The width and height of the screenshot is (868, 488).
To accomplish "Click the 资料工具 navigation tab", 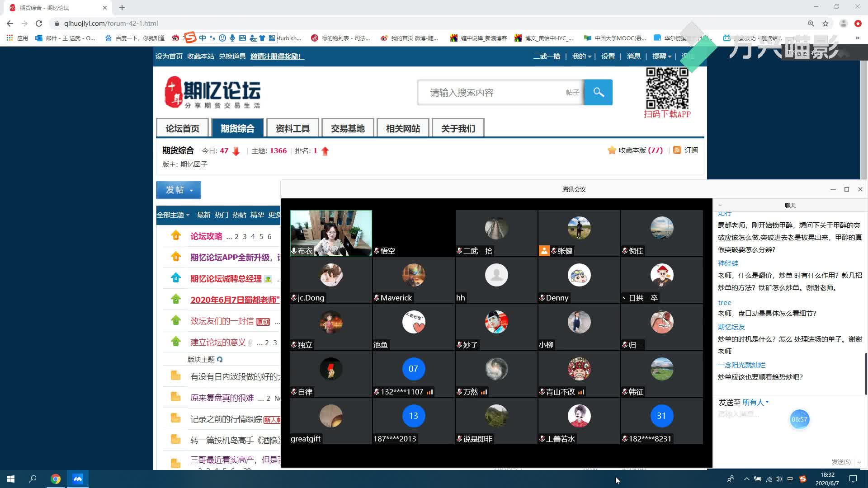I will (292, 128).
